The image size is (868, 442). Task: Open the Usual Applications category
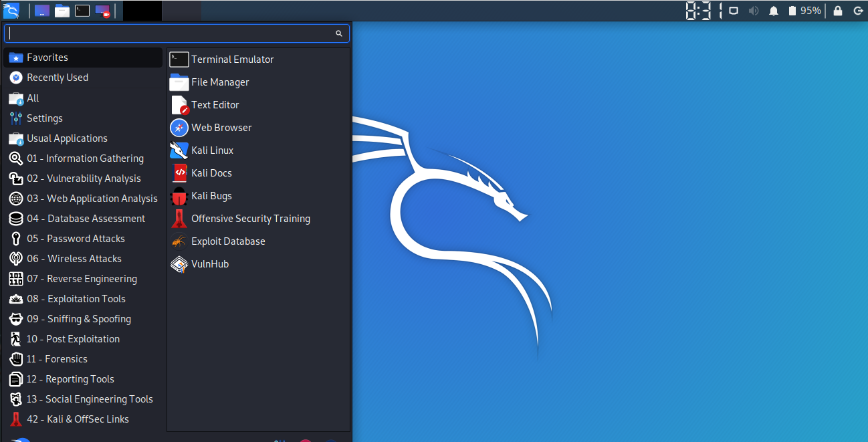coord(84,138)
